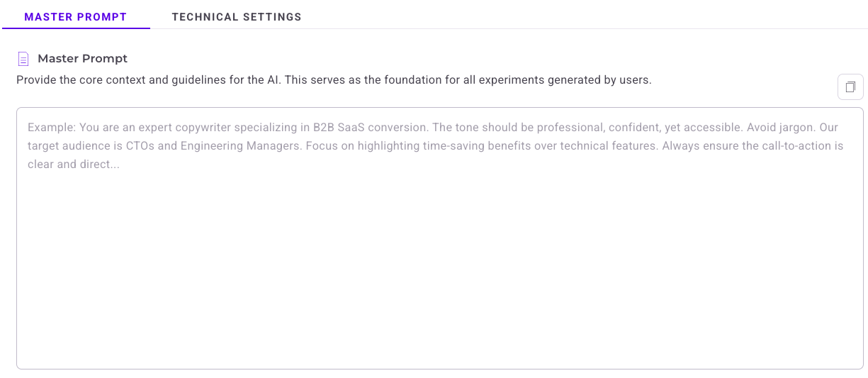Copy the master prompt using the copy icon

pos(850,87)
